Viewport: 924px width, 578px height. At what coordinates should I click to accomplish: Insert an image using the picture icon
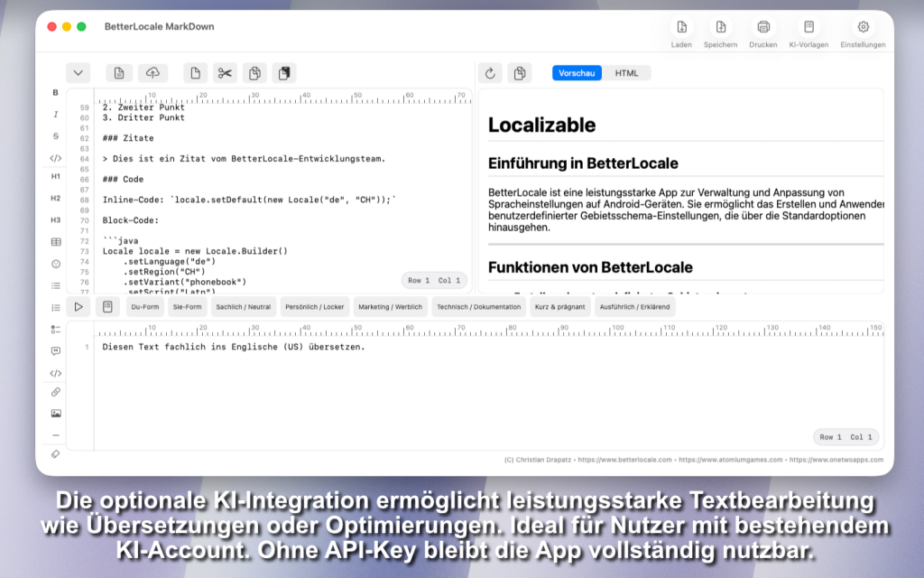55,414
